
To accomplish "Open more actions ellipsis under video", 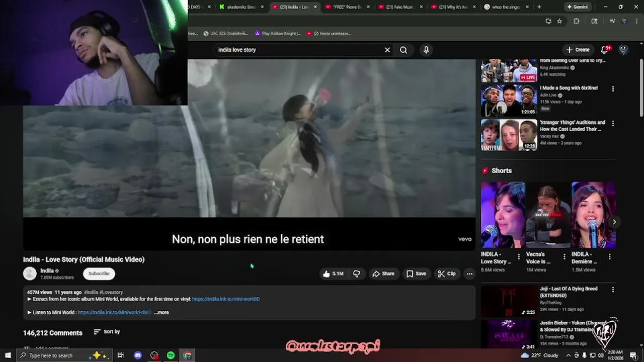I will click(469, 274).
